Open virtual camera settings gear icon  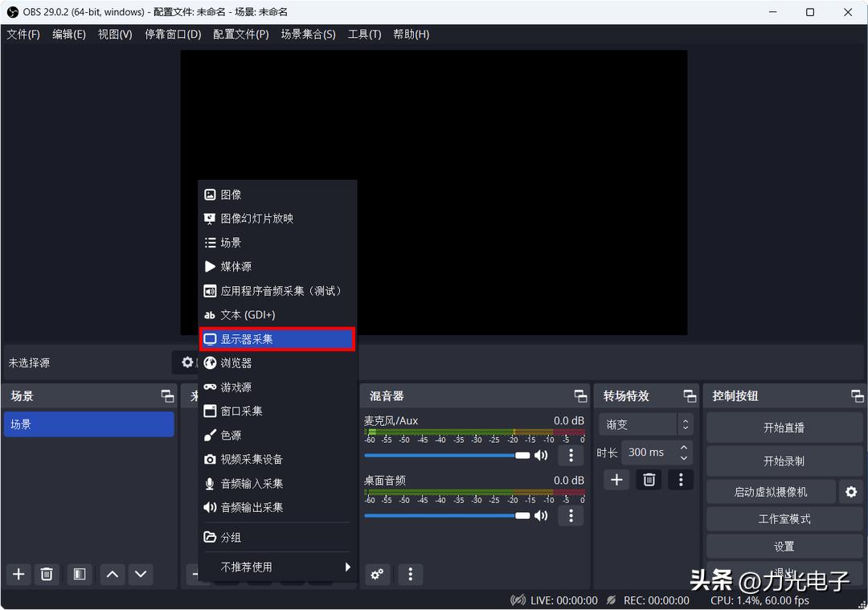(851, 491)
